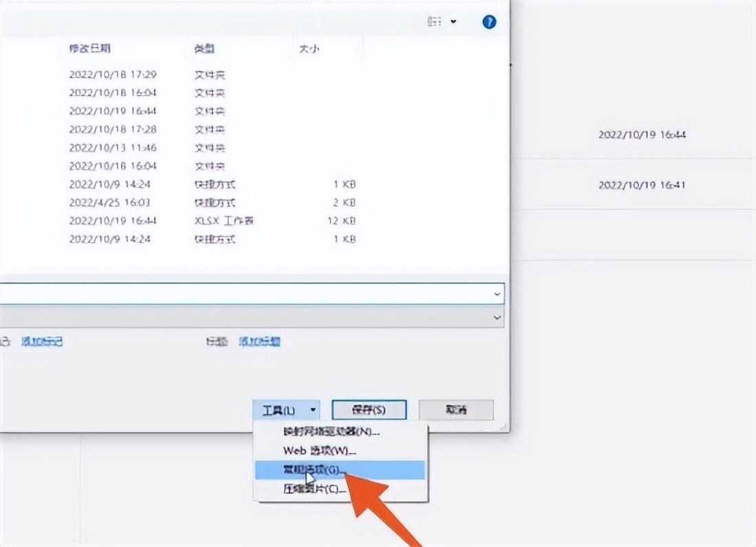Click 2022/10/19 16:41 in the background window
This screenshot has height=547, width=756.
pyautogui.click(x=642, y=185)
